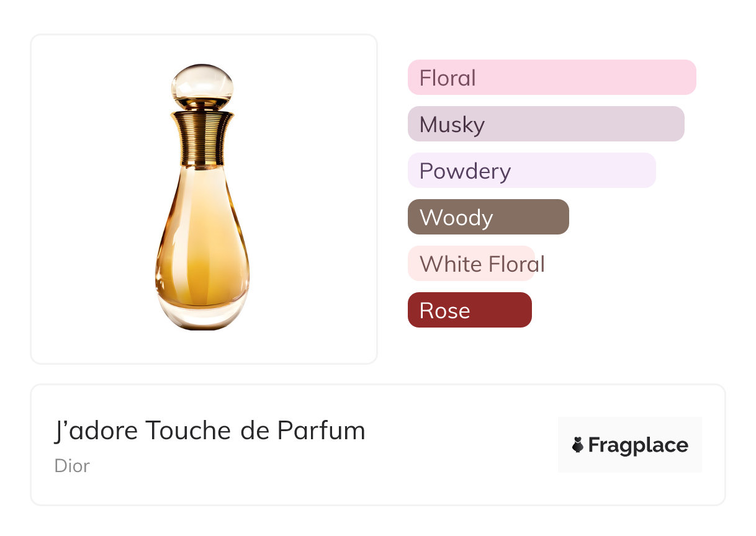
Task: Click the round glass bottle stopper
Action: click(202, 86)
